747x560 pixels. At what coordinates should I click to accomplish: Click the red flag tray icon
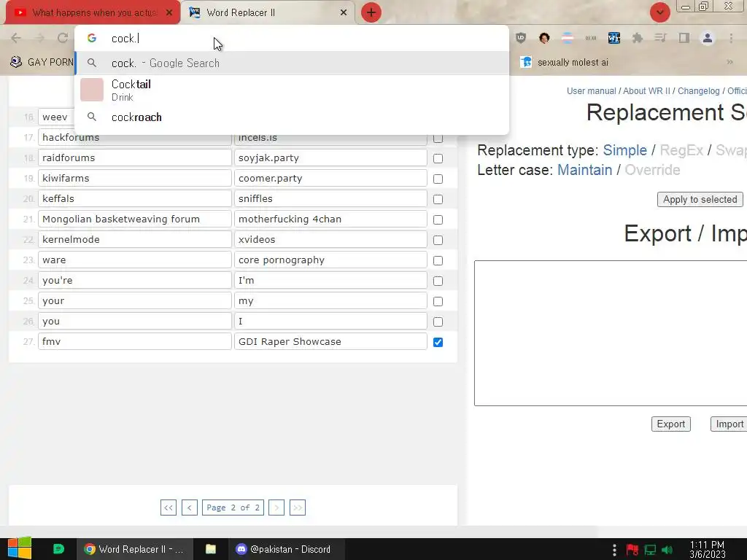632,550
